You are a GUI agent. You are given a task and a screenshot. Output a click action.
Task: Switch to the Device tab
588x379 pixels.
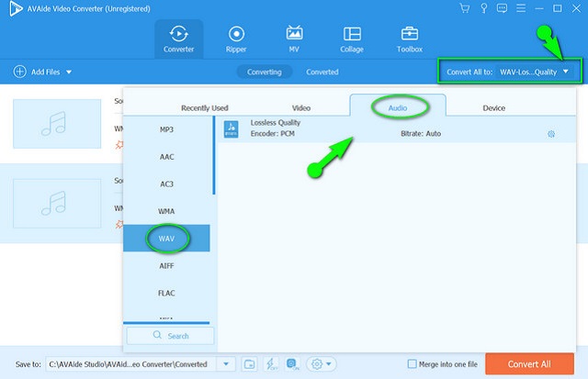(493, 108)
